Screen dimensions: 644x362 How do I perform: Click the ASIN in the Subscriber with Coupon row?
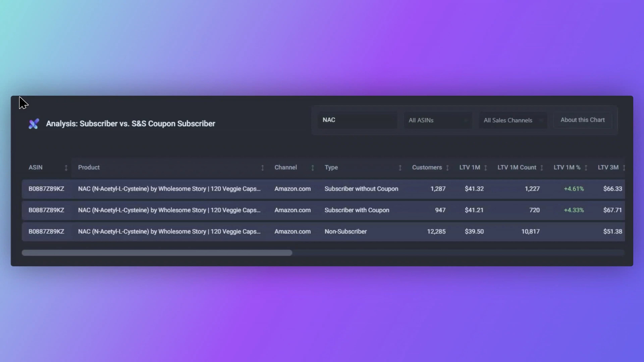[x=46, y=210]
